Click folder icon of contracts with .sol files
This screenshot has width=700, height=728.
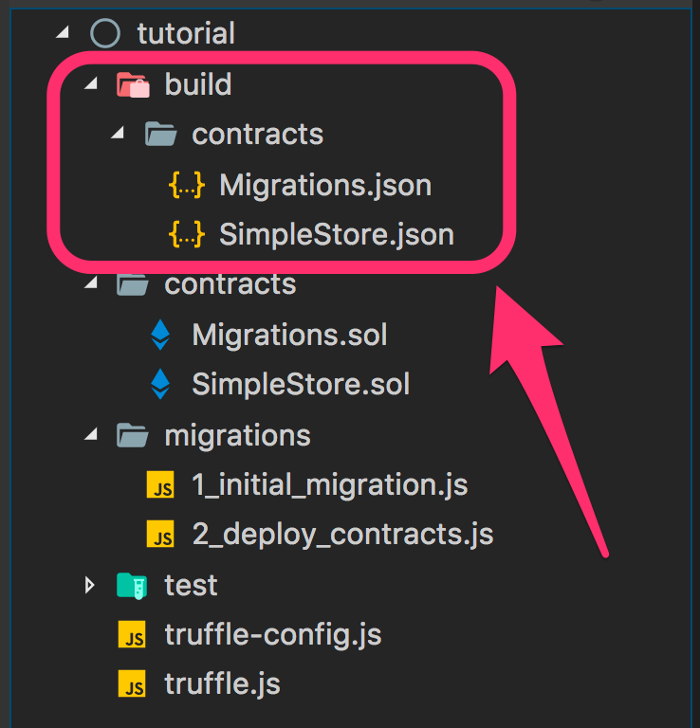click(x=133, y=283)
